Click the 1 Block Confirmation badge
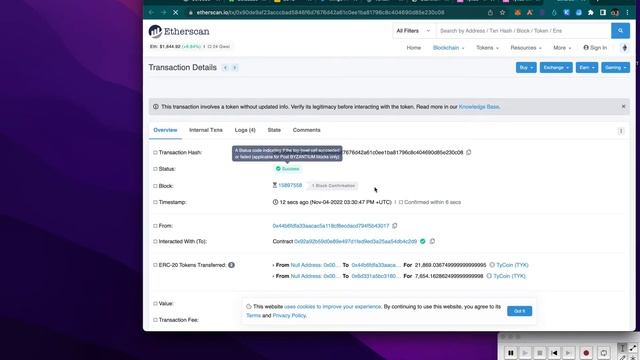The height and width of the screenshot is (360, 640). coord(333,186)
